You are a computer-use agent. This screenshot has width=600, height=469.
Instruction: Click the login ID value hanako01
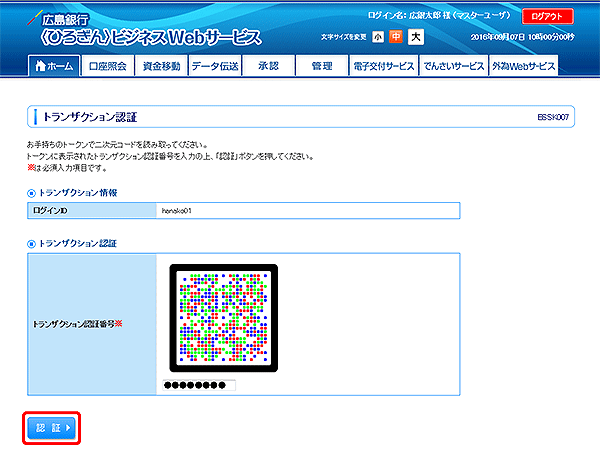tap(176, 211)
